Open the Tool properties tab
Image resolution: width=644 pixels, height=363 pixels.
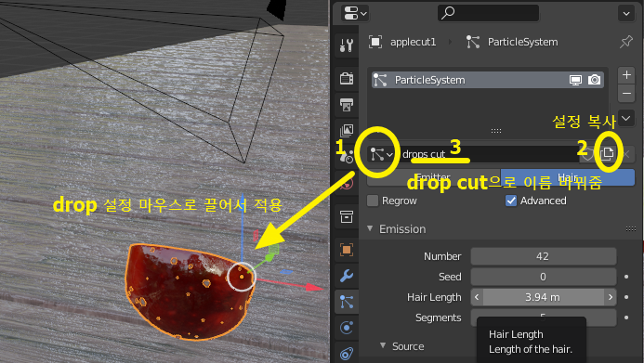347,45
